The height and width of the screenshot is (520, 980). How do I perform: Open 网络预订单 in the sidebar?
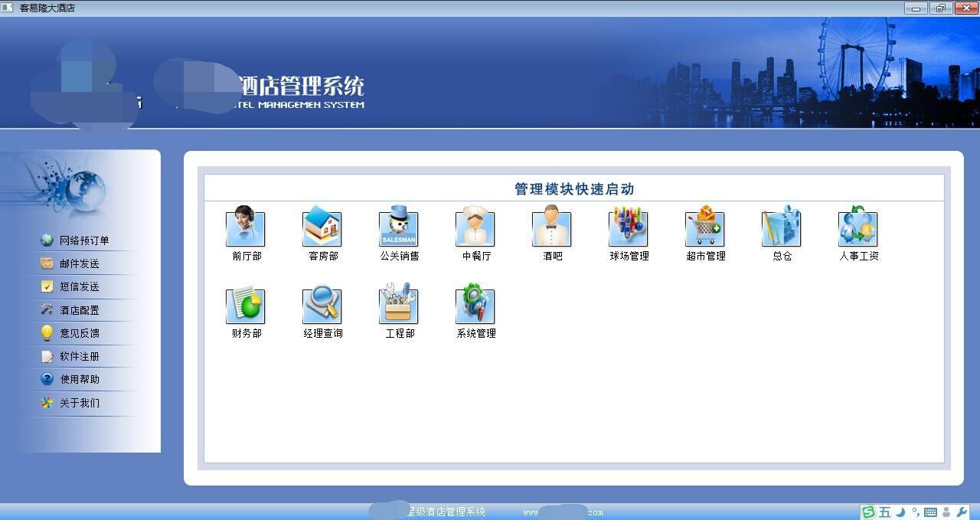point(84,240)
